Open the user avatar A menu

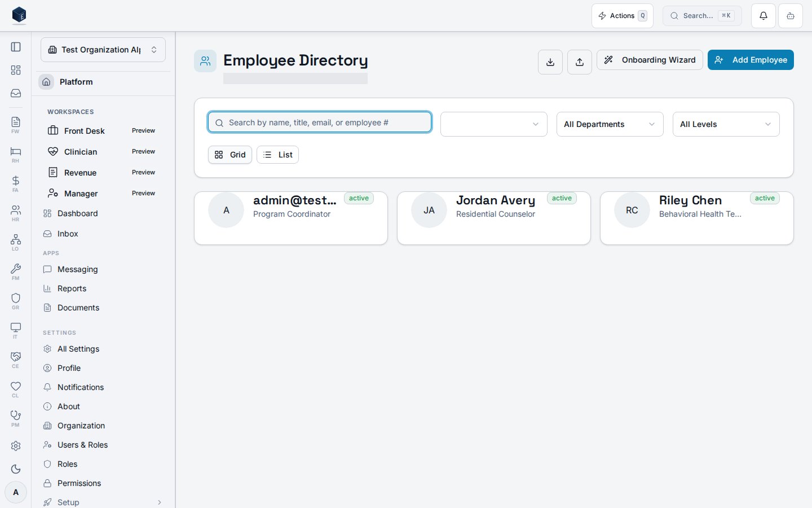[x=16, y=492]
